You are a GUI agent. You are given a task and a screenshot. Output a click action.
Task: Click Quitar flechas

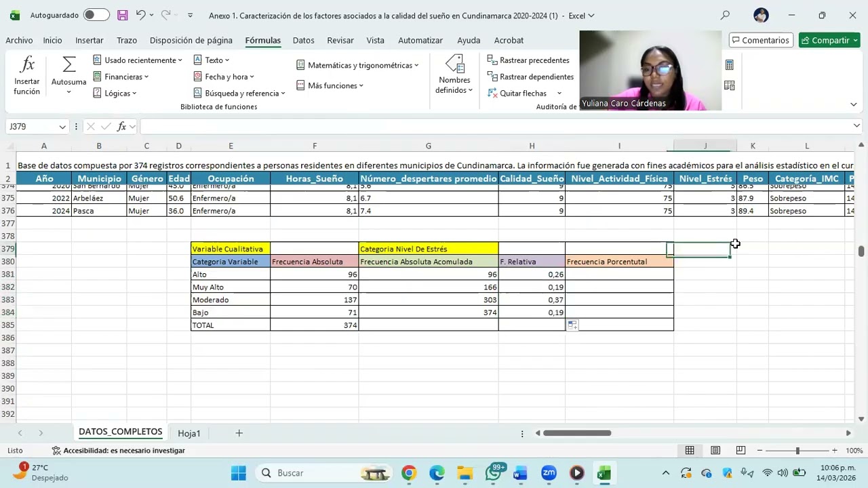517,93
